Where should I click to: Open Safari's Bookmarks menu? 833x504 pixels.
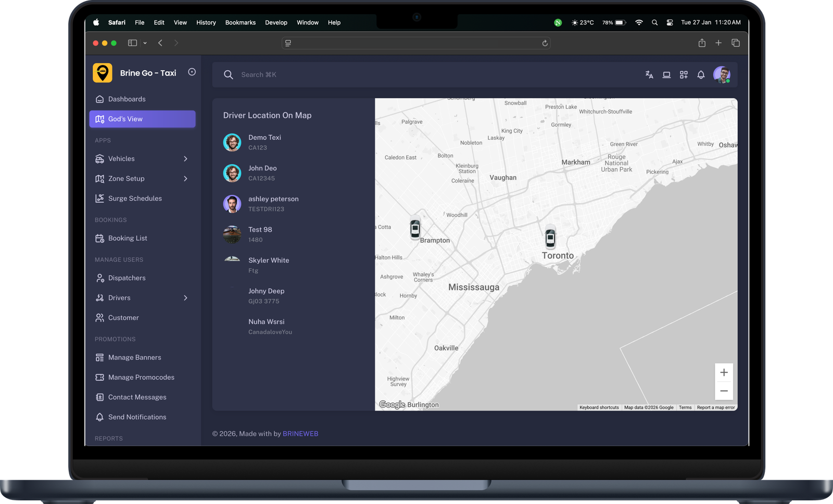pyautogui.click(x=241, y=22)
